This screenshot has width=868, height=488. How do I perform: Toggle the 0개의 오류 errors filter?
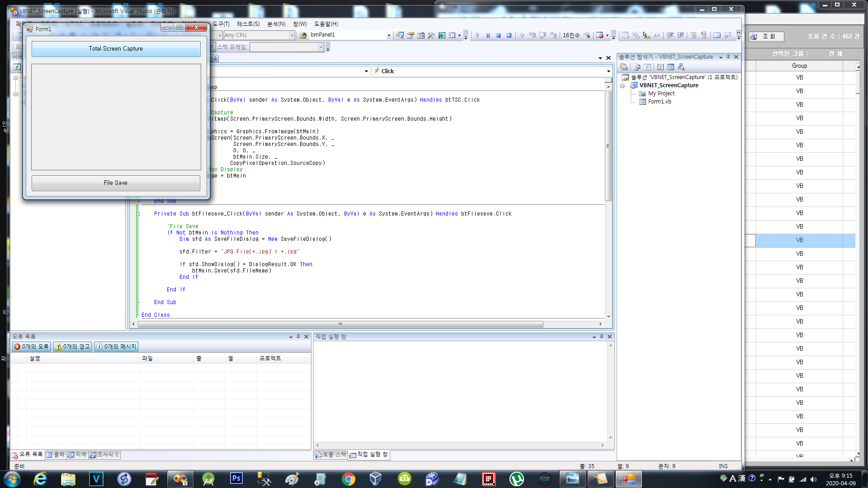pos(31,347)
